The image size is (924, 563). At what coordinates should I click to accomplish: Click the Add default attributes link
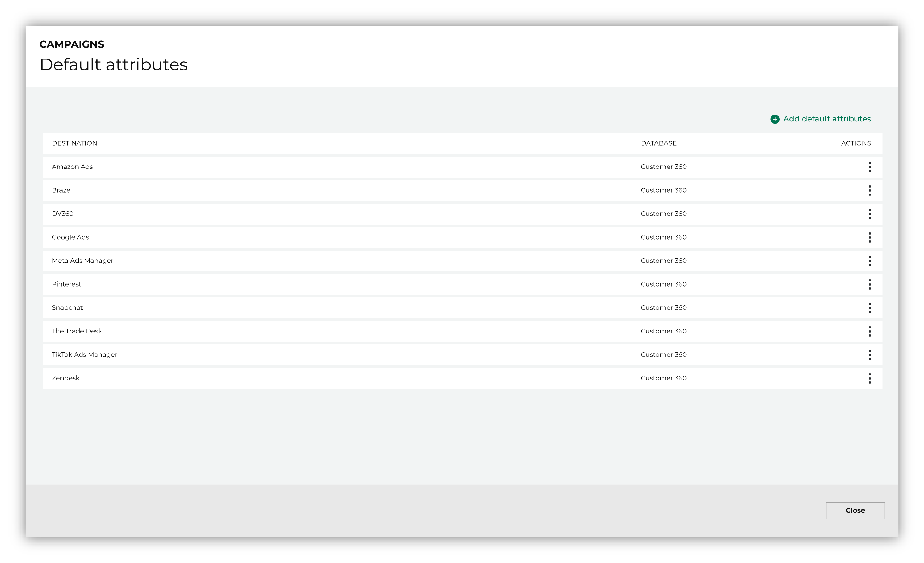pos(820,119)
